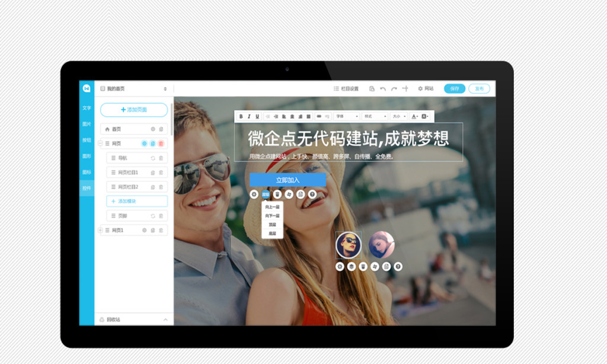Delete the 网页1 page
607x364 pixels.
tap(161, 230)
